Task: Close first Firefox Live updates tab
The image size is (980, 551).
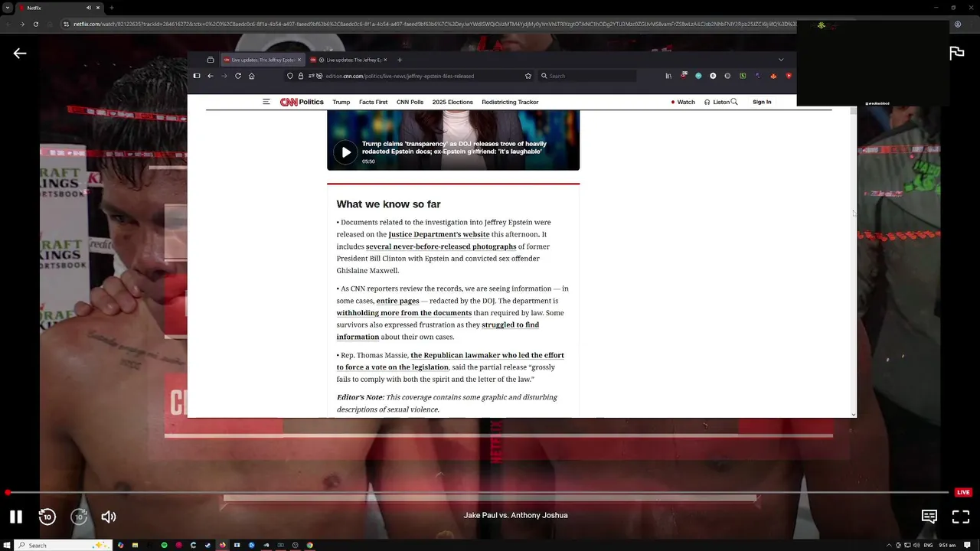Action: coord(301,60)
